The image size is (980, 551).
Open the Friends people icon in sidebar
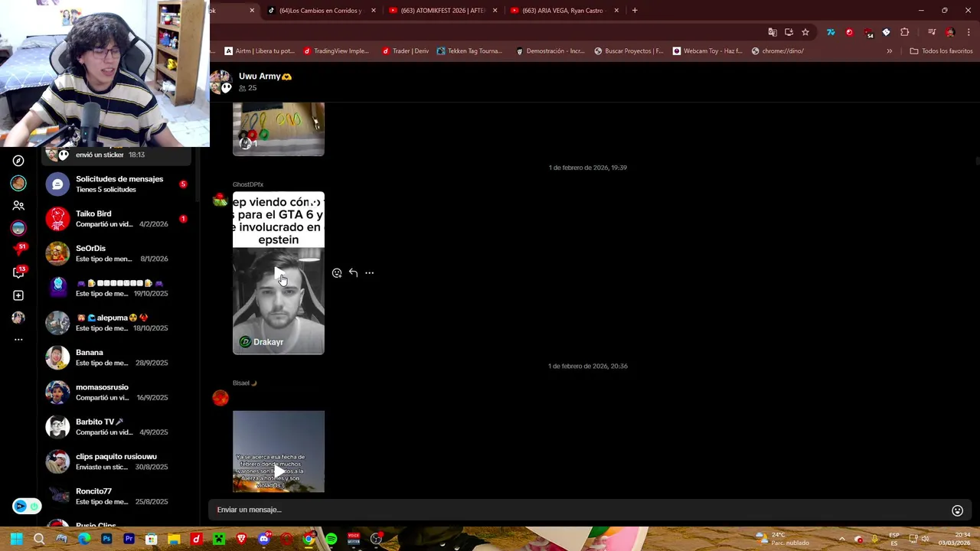click(x=18, y=205)
